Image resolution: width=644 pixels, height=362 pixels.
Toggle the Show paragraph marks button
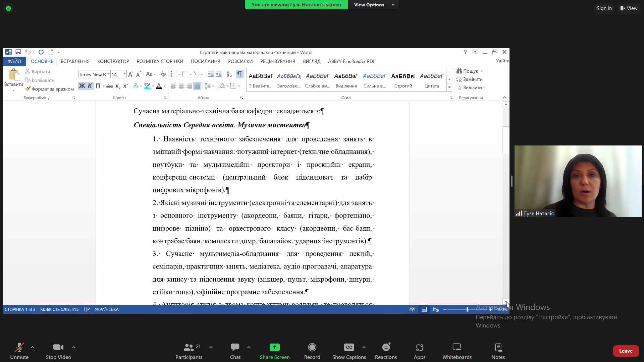click(239, 74)
